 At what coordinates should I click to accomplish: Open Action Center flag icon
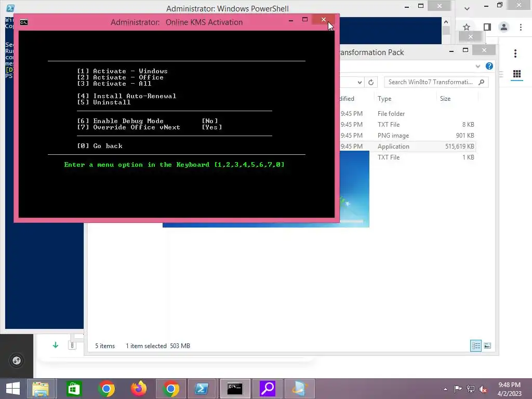[458, 389]
